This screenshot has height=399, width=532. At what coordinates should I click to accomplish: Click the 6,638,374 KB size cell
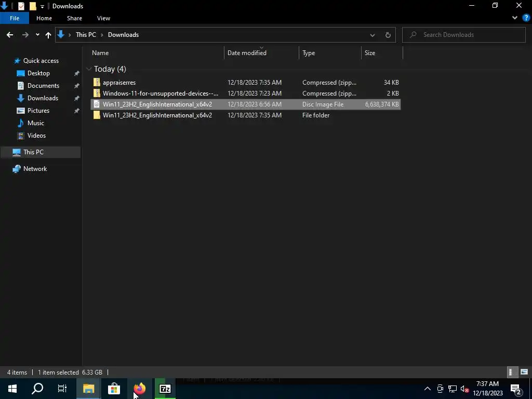[382, 104]
